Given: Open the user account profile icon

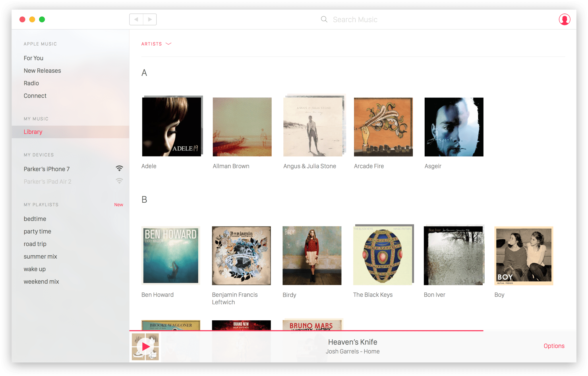Looking at the screenshot, I should click(564, 19).
